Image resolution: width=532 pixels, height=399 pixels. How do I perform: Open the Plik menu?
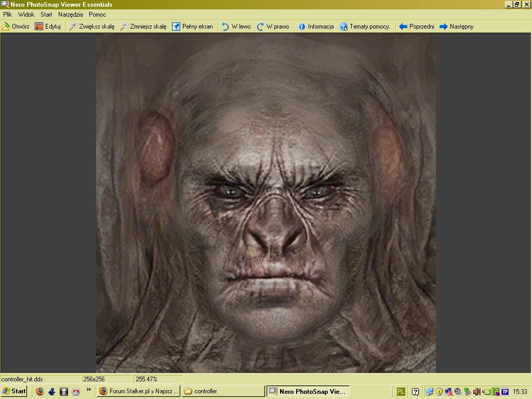(7, 15)
